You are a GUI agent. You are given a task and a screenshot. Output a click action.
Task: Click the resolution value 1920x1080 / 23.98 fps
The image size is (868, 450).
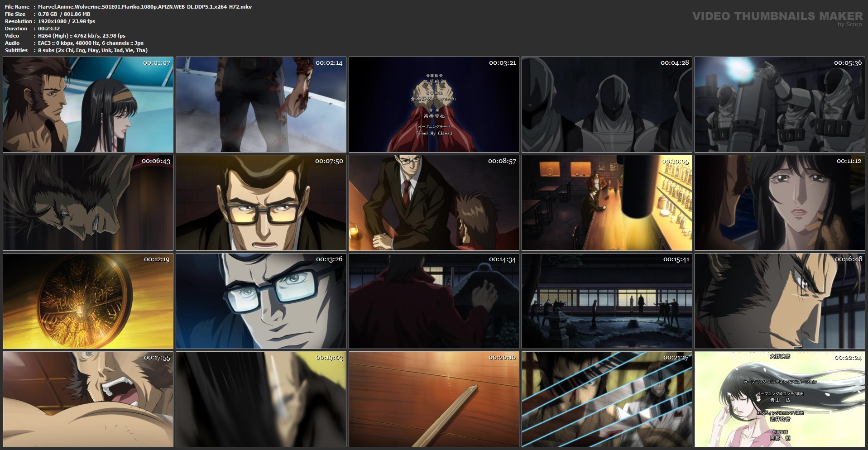(x=67, y=21)
